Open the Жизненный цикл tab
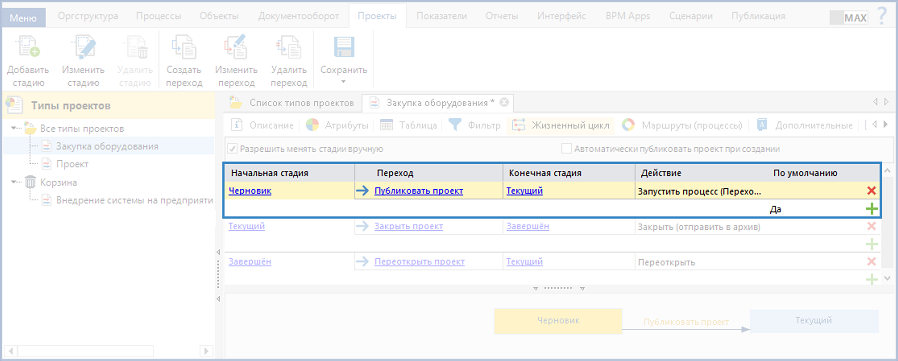The width and height of the screenshot is (898, 361). [x=560, y=125]
